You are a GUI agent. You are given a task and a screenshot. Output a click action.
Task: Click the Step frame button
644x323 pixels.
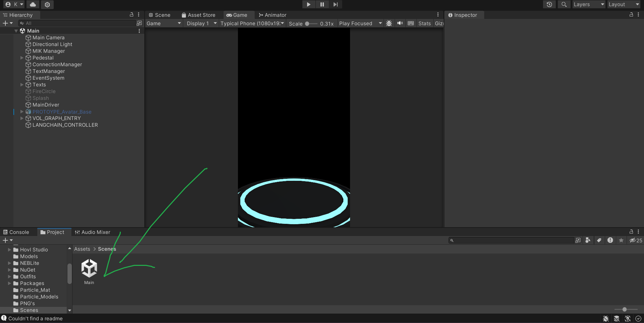(x=335, y=4)
